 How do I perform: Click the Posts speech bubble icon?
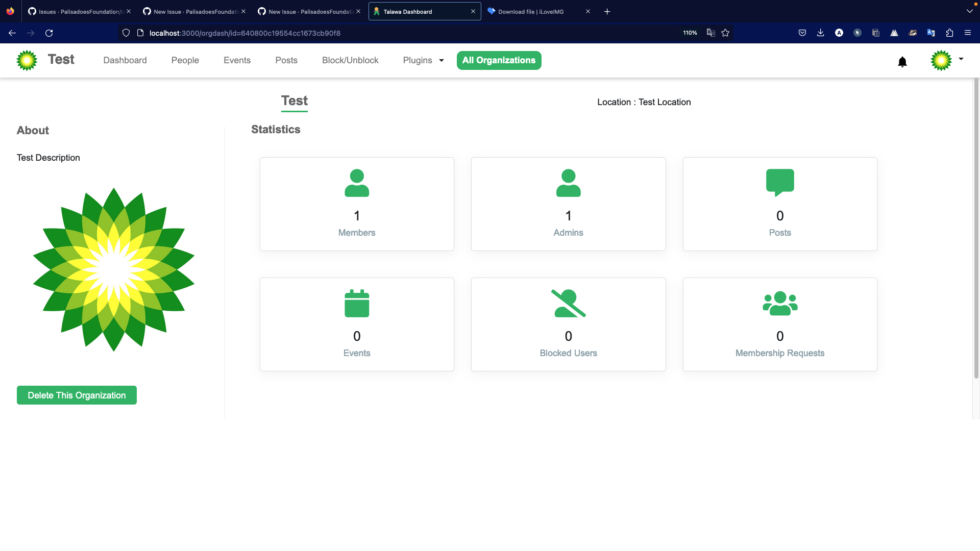click(779, 182)
